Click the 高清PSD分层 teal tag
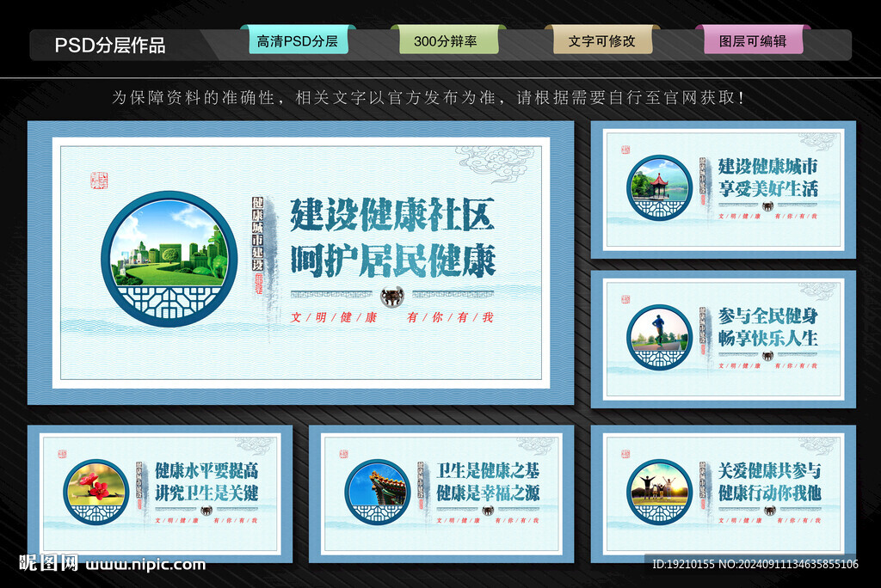Image resolution: width=881 pixels, height=588 pixels. [299, 40]
